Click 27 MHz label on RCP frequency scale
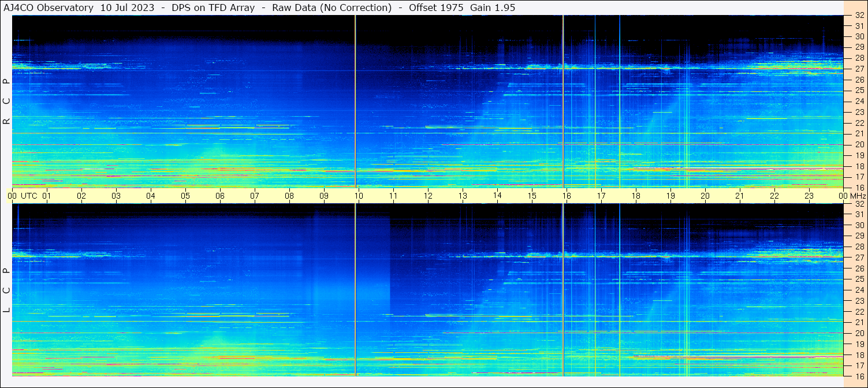The height and width of the screenshot is (388, 868). pyautogui.click(x=859, y=69)
